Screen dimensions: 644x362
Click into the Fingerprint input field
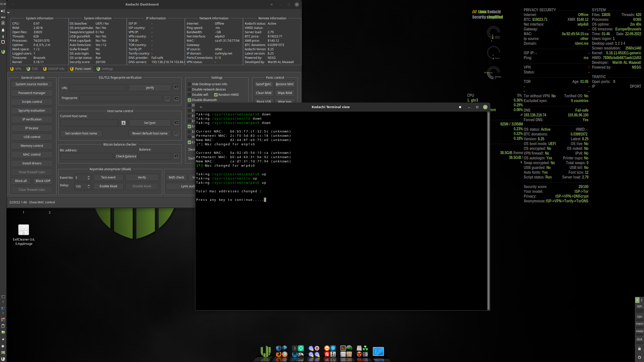pos(121,98)
